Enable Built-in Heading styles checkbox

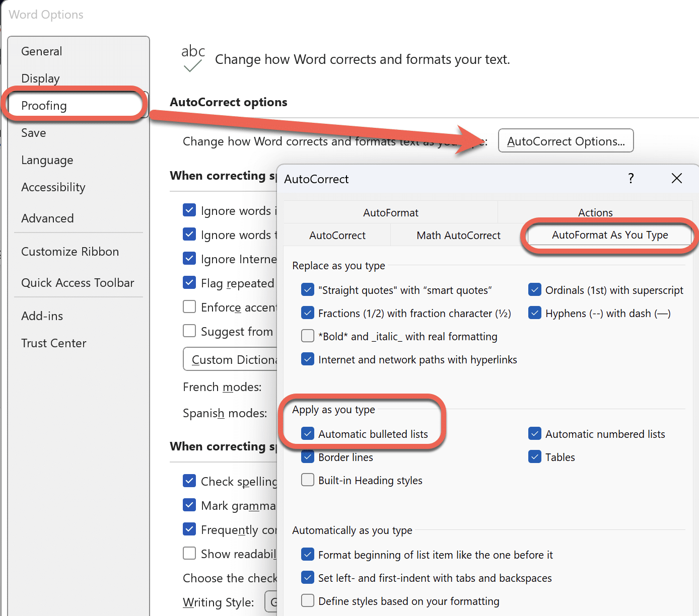(308, 480)
